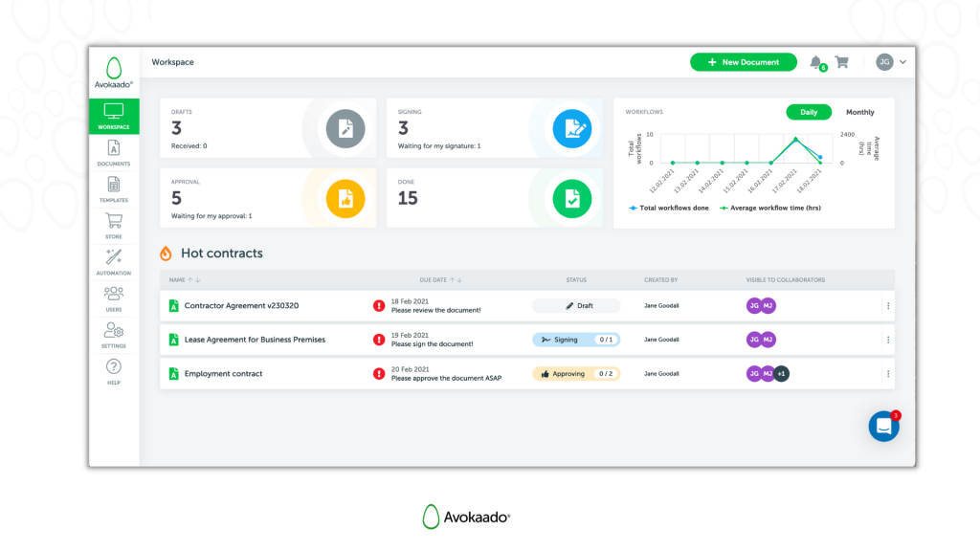Open the Store from the sidebar

point(113,225)
